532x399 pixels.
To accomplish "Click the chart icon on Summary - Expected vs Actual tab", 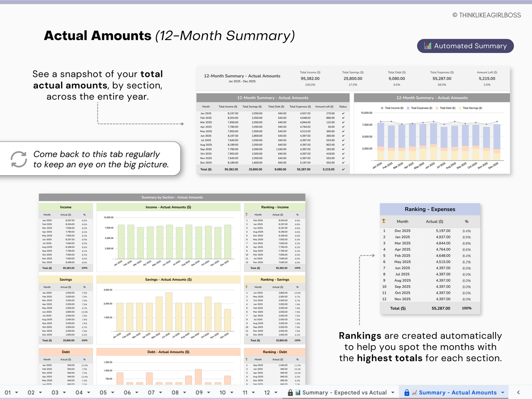I will 299,392.
